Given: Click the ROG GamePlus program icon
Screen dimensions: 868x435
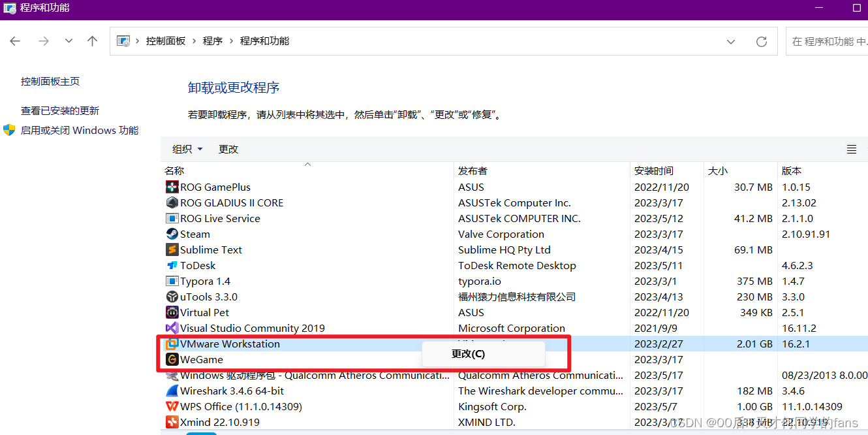Looking at the screenshot, I should 172,187.
